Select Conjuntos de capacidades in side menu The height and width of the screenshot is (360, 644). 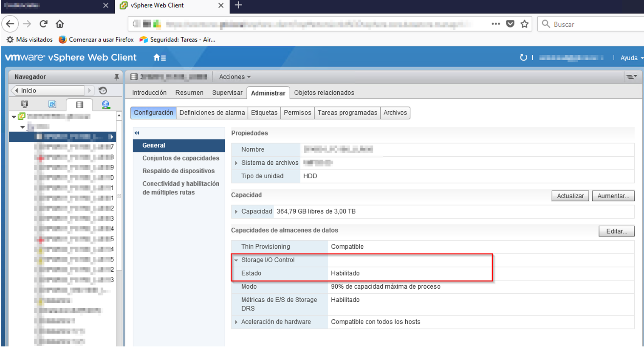[x=181, y=158]
